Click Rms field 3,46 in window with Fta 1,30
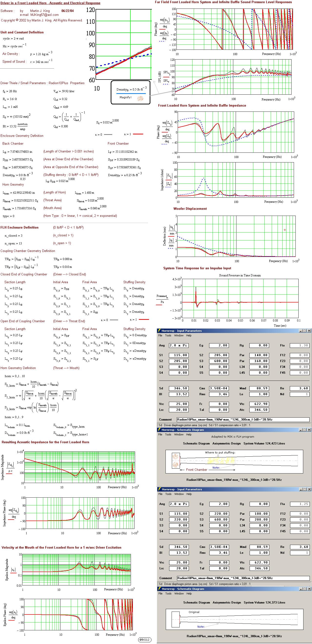312x644 pixels. (219, 394)
